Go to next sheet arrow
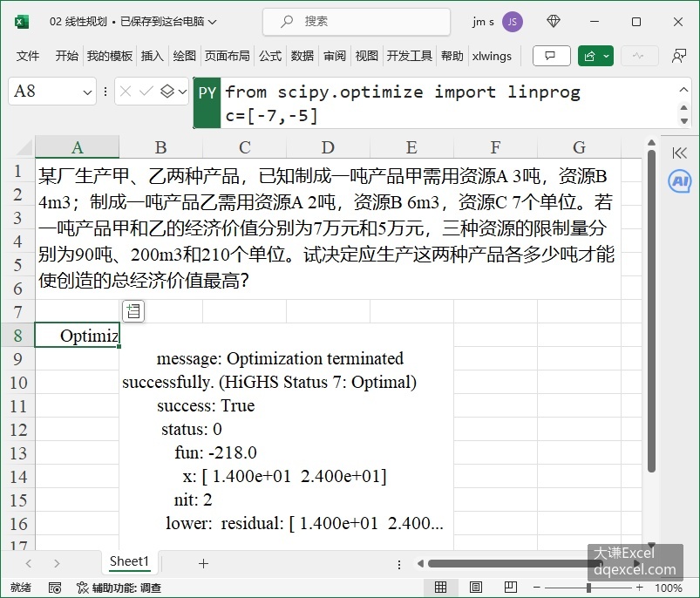This screenshot has height=598, width=700. click(57, 563)
